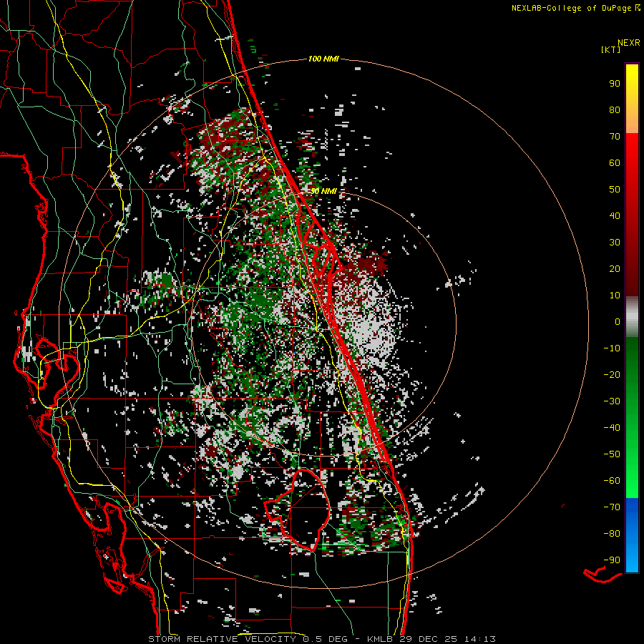Click the positive 50 scale label

tap(615, 189)
